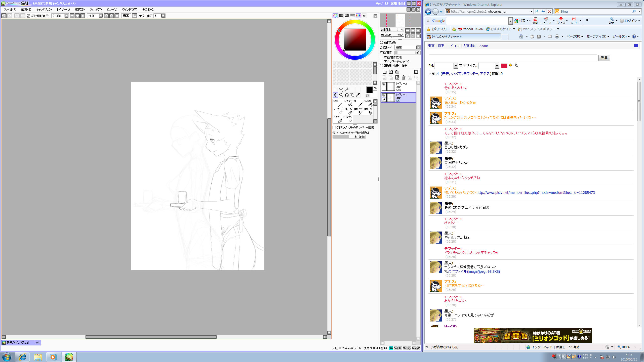This screenshot has height=362, width=644.
Task: Click the chat message input field
Action: [x=513, y=58]
